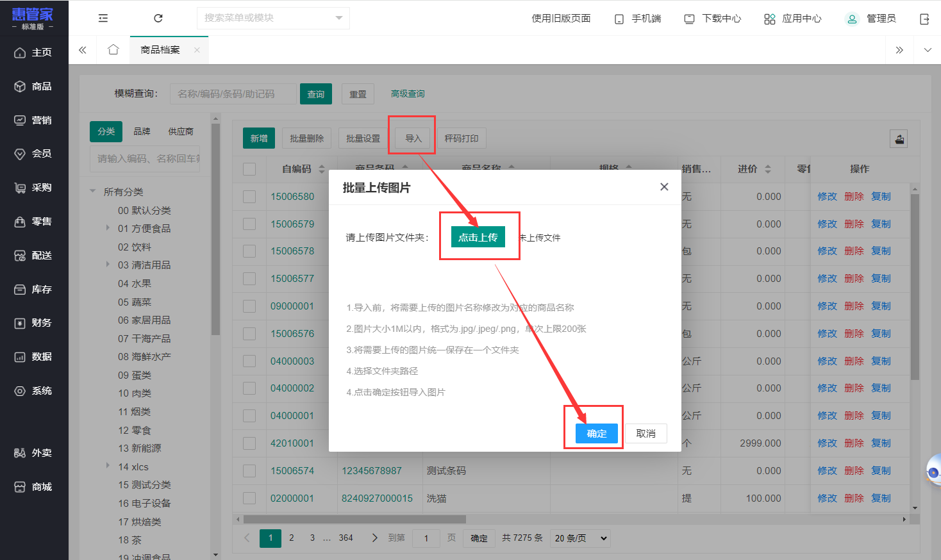The height and width of the screenshot is (560, 941).
Task: Click the 手机端 mobile icon
Action: [x=619, y=19]
